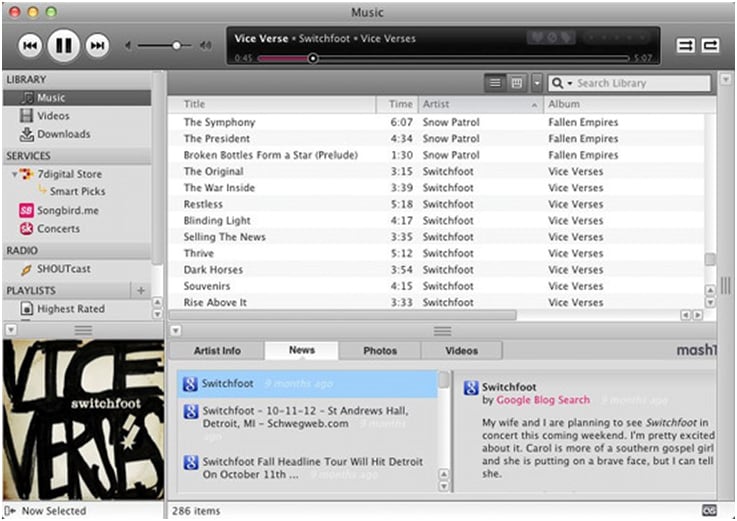This screenshot has height=521, width=737.
Task: Open the view options dropdown arrow
Action: [537, 83]
